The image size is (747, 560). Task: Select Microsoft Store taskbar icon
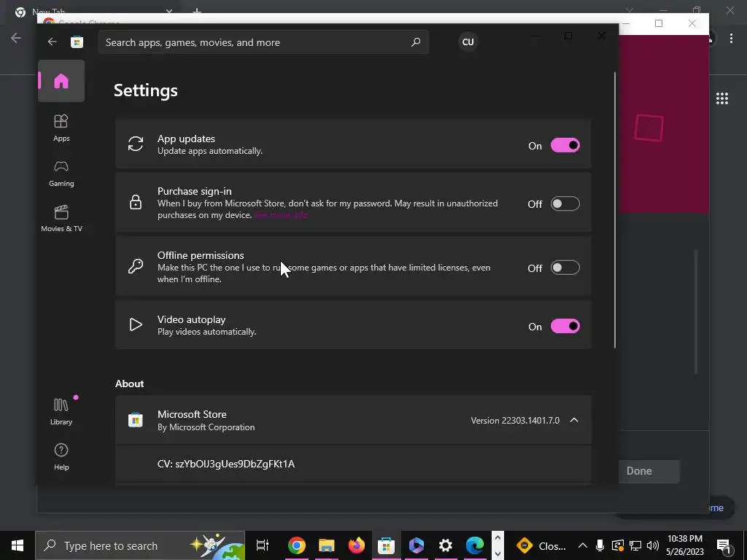click(x=386, y=545)
